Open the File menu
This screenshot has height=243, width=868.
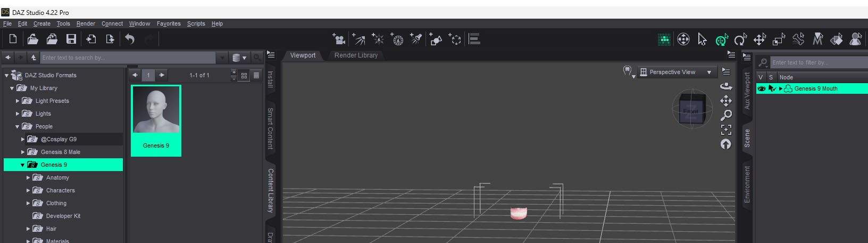pos(7,23)
